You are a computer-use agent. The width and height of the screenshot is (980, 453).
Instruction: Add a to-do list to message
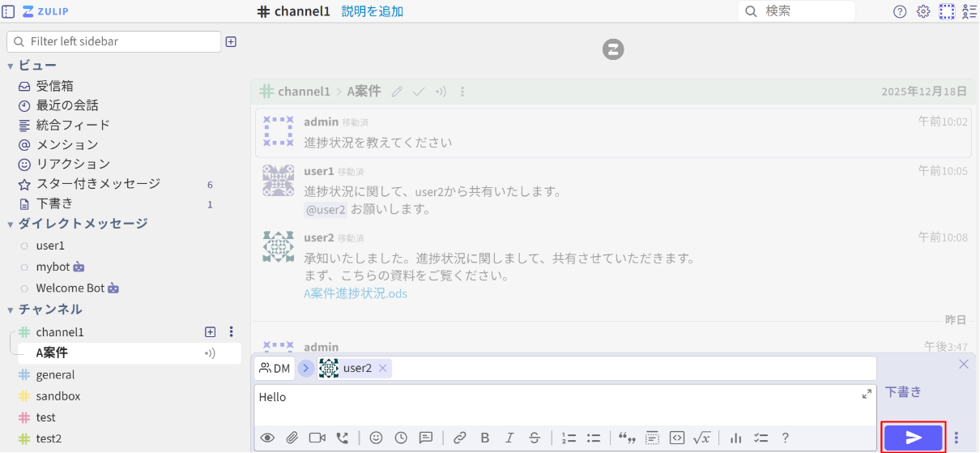pyautogui.click(x=761, y=438)
